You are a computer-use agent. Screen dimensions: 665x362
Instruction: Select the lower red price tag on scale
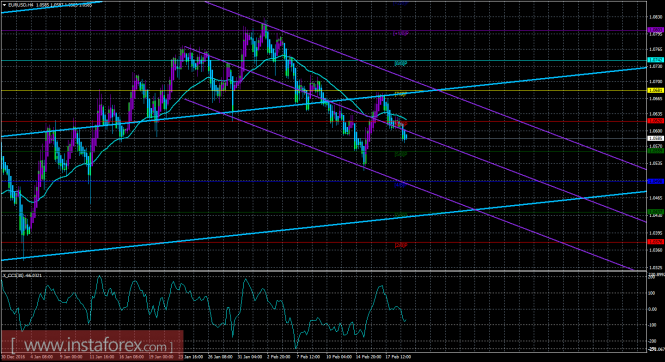point(655,242)
